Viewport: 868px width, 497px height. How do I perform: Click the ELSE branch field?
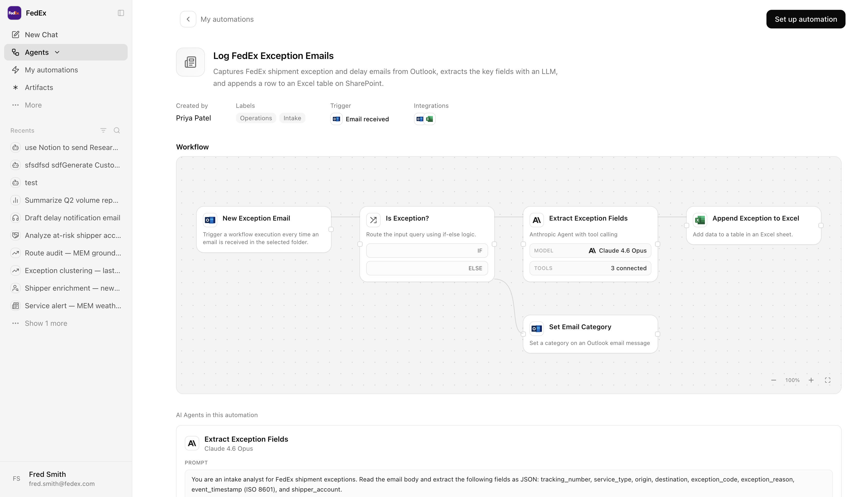coord(427,268)
